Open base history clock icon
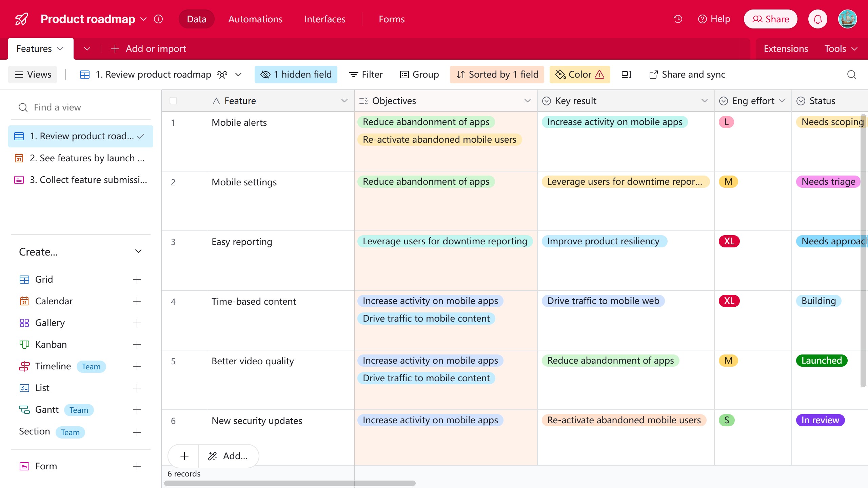This screenshot has width=868, height=488. coord(678,19)
